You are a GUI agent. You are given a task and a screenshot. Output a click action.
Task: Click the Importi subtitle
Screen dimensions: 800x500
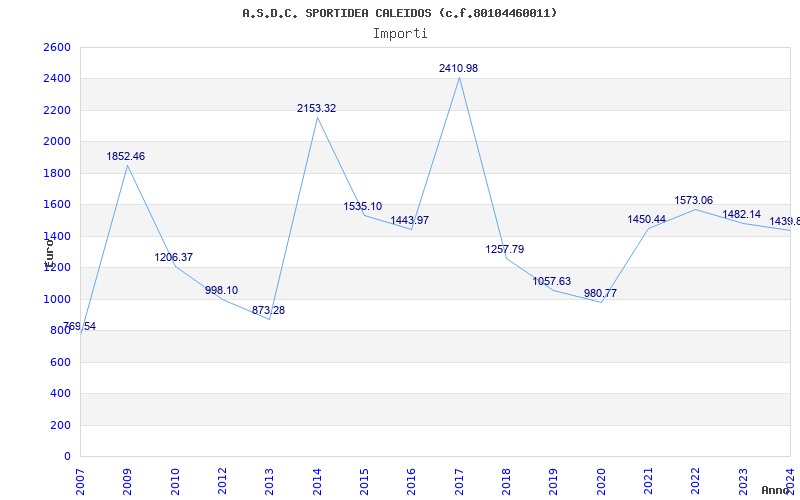coord(400,34)
